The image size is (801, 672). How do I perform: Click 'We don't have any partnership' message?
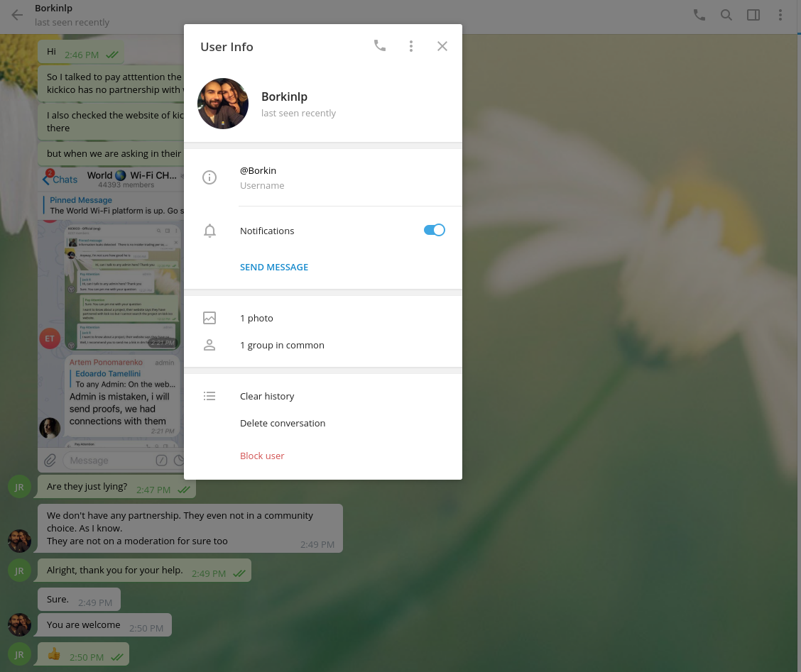[190, 529]
